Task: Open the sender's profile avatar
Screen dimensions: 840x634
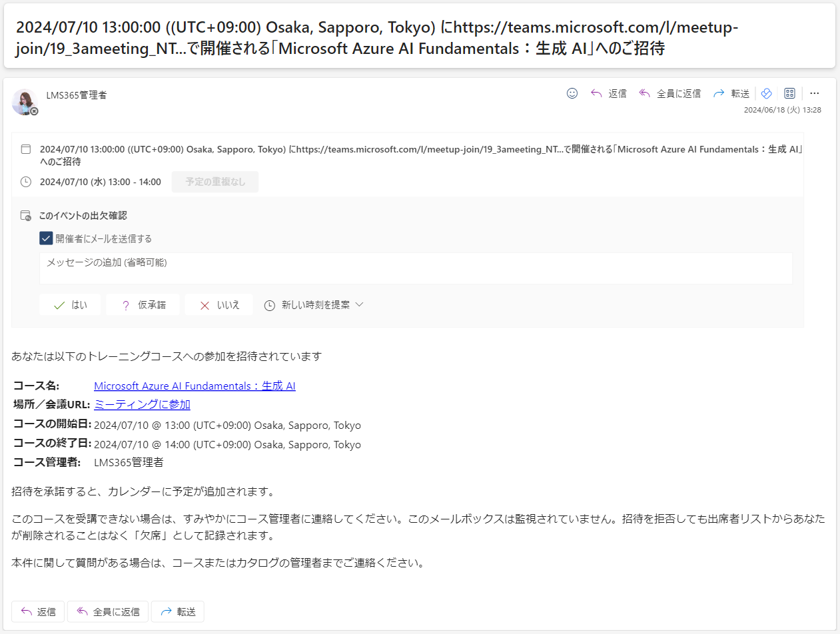Action: click(25, 102)
